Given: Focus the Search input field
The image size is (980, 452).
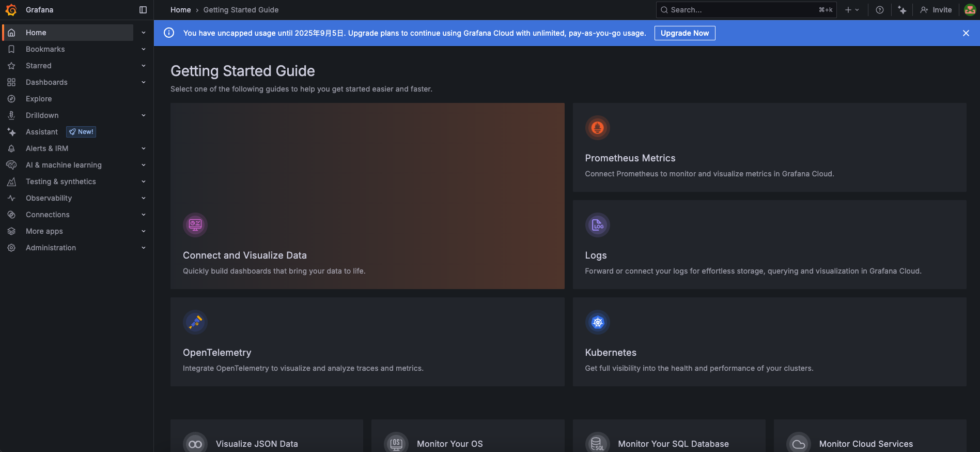Looking at the screenshot, I should click(746, 10).
